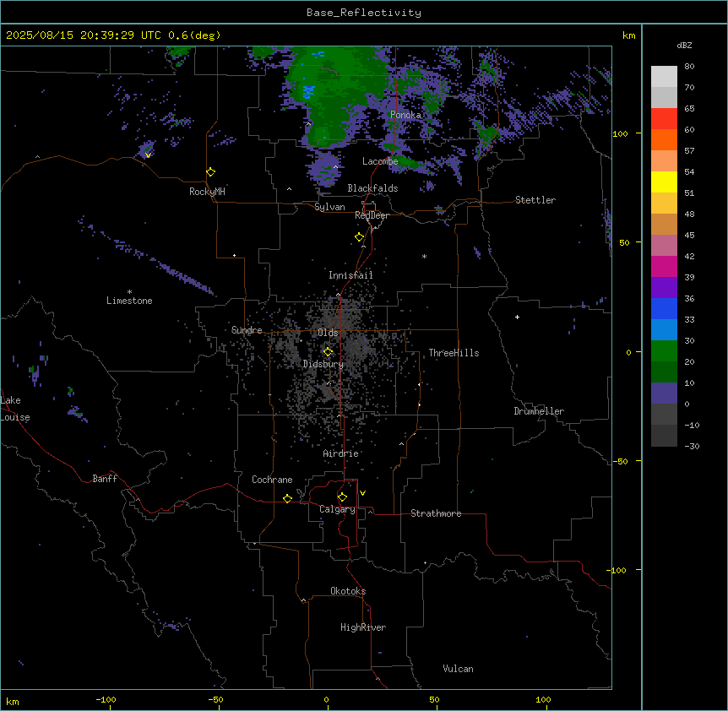Select the Banff label
The width and height of the screenshot is (728, 711).
[x=105, y=479]
